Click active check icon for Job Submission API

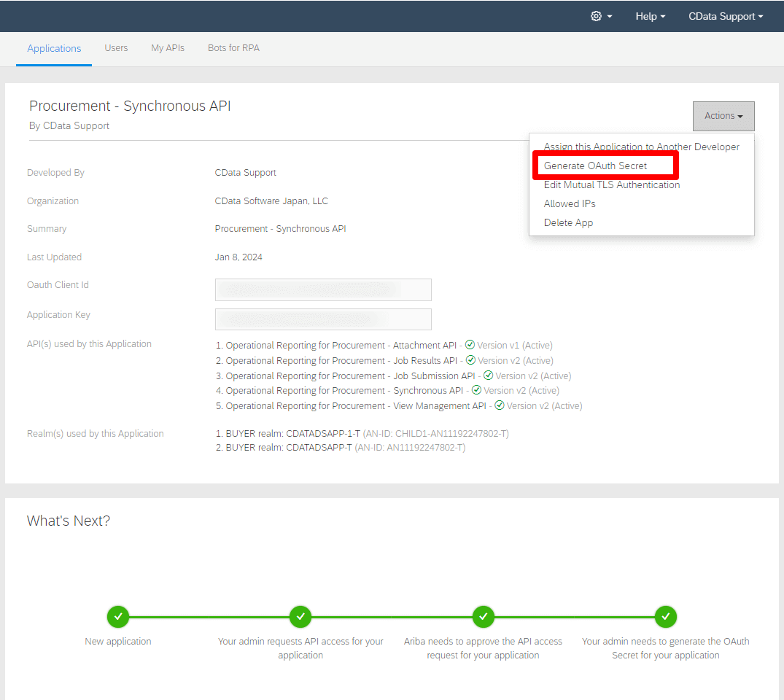pos(488,375)
